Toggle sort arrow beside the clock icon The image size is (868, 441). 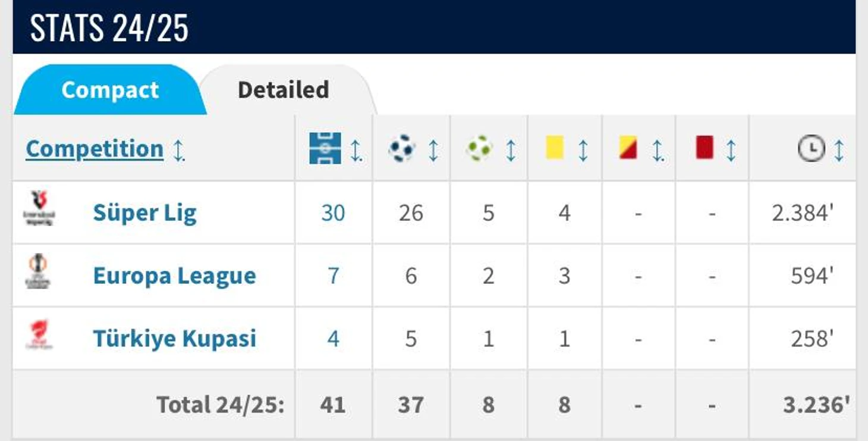click(x=839, y=151)
